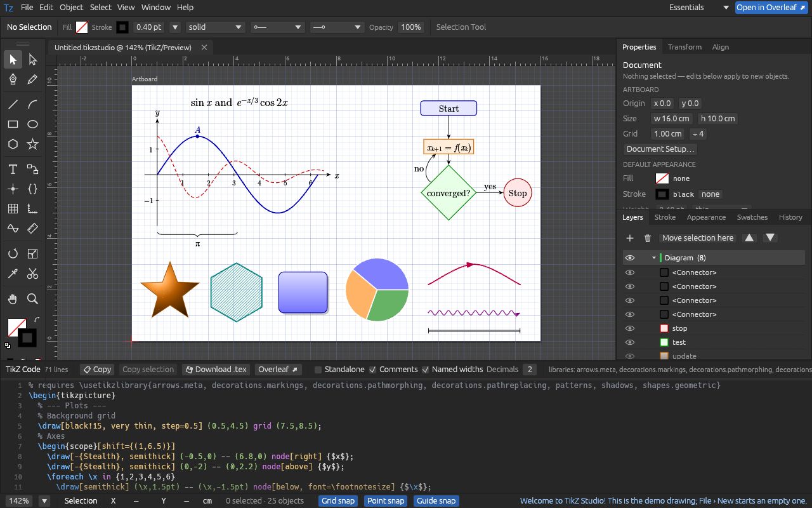The height and width of the screenshot is (508, 812).
Task: Collapse the Diagram layer group
Action: coord(653,258)
